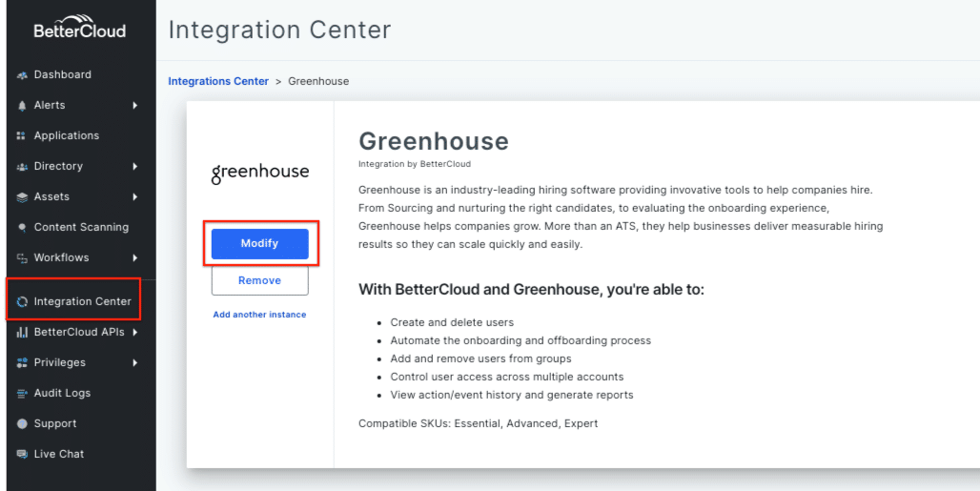Go to Content Scanning
Screen dimensions: 980x491
coord(81,227)
